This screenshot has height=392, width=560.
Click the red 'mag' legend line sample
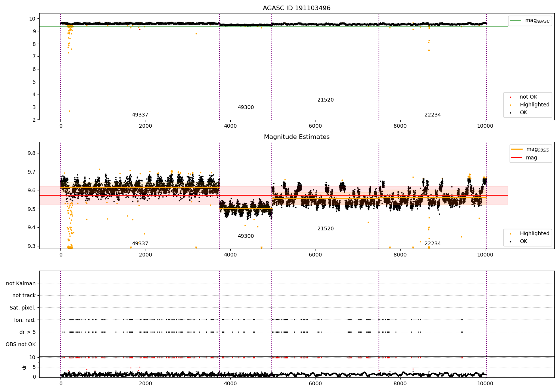(517, 158)
